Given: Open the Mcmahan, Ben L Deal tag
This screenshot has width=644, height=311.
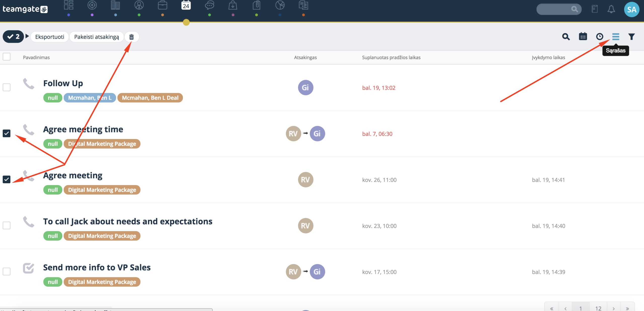Looking at the screenshot, I should point(150,98).
